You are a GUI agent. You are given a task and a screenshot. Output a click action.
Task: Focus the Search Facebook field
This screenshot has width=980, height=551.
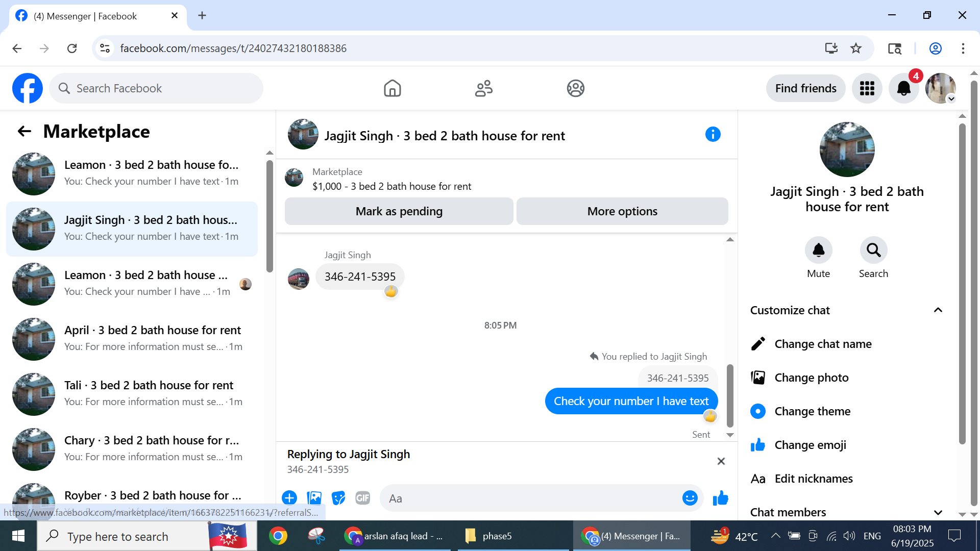156,88
